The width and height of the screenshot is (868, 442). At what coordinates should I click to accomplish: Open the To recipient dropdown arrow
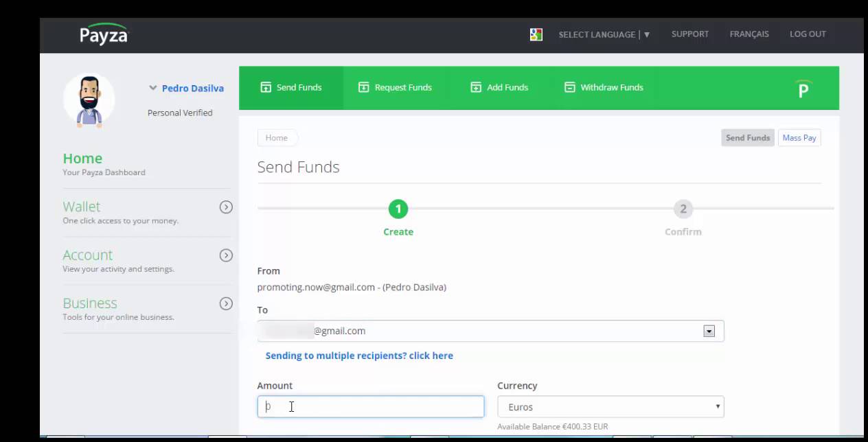pos(709,331)
